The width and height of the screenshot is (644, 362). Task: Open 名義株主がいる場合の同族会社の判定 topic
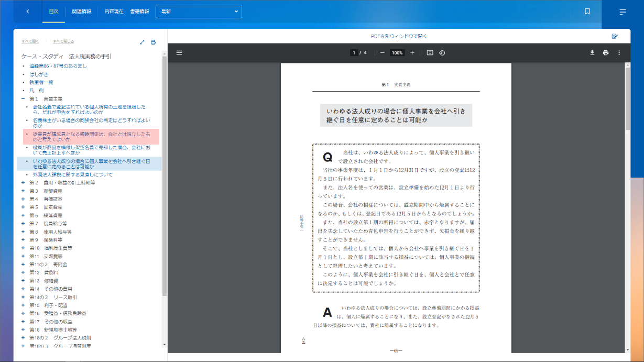click(x=92, y=123)
